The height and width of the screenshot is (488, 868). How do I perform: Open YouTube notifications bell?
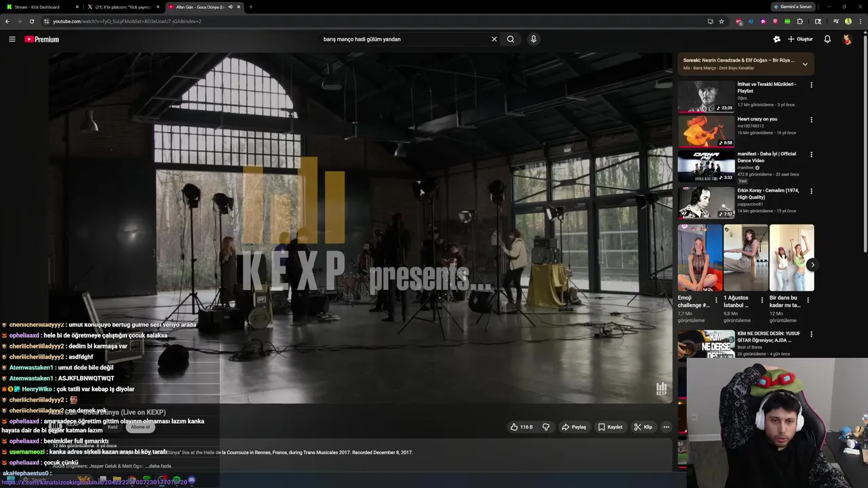click(x=827, y=39)
